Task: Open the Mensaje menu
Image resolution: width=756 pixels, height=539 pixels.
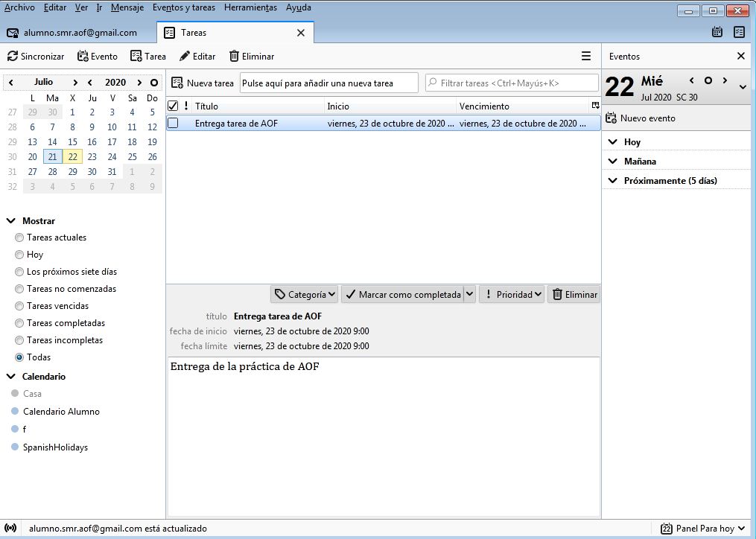Action: [x=127, y=7]
